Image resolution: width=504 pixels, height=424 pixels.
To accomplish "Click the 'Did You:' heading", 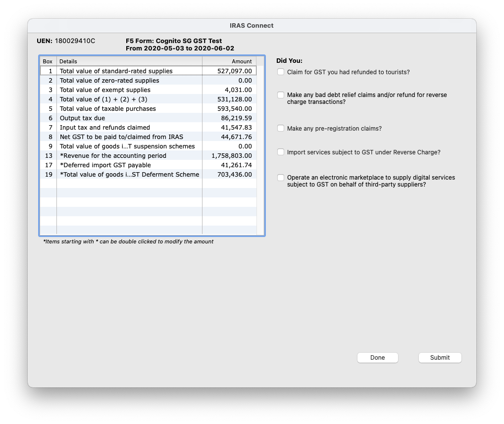I will click(289, 61).
